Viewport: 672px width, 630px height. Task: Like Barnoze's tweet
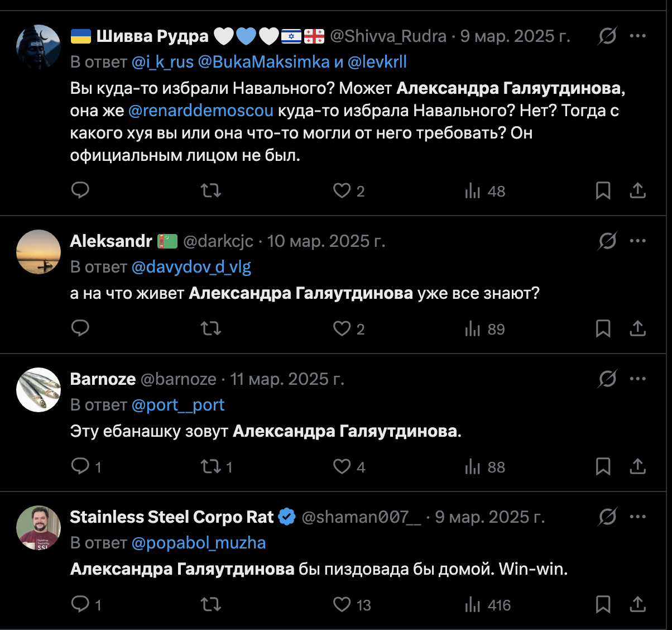point(342,466)
